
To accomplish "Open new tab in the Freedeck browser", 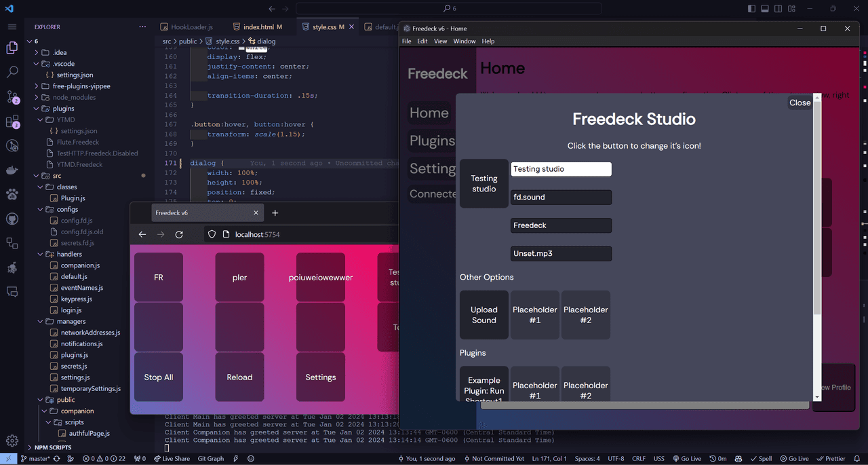I will coord(275,213).
